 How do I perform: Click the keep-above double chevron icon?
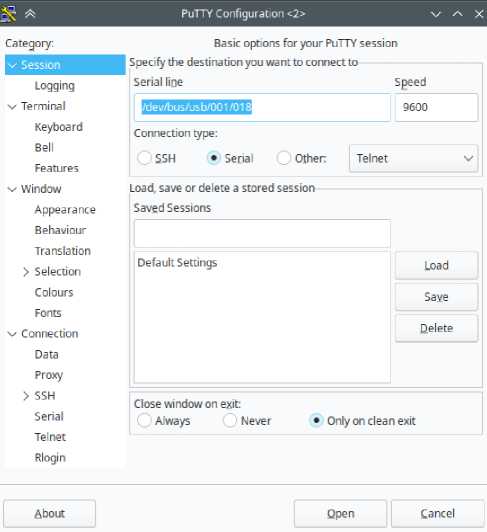tap(30, 14)
